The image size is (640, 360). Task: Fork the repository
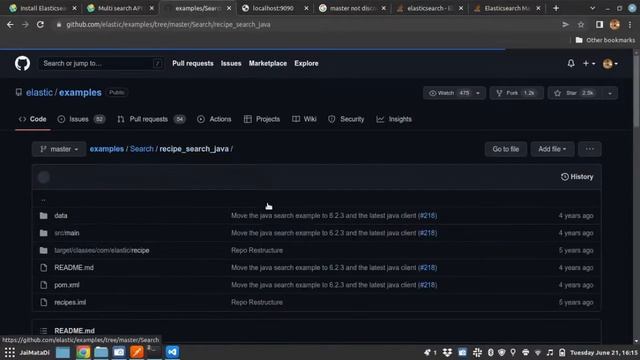click(516, 93)
